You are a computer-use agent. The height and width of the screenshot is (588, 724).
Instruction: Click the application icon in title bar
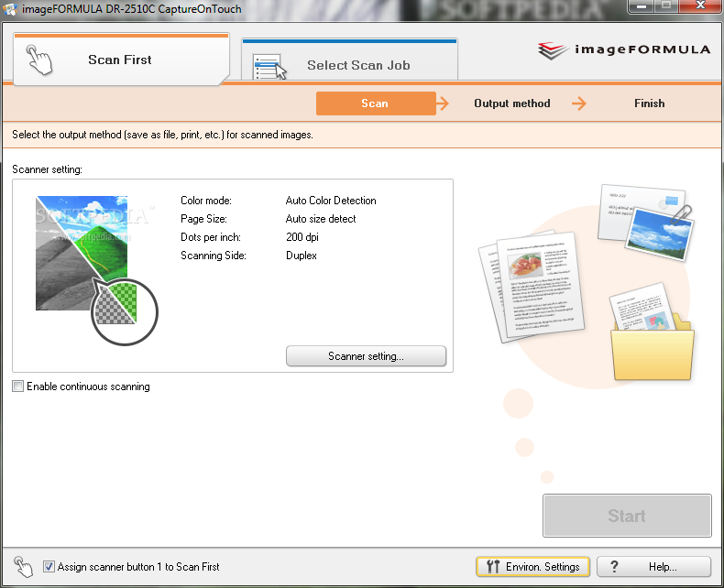(9, 9)
